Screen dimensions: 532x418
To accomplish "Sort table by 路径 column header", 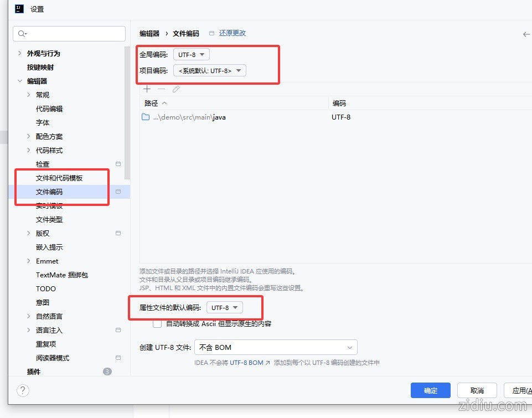I will click(x=151, y=104).
